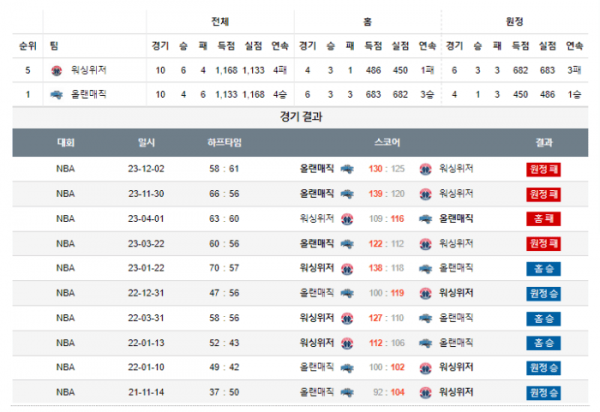Click the Magic logo in 22-01-13 match
Screen dimensions: 600x412
click(x=425, y=343)
